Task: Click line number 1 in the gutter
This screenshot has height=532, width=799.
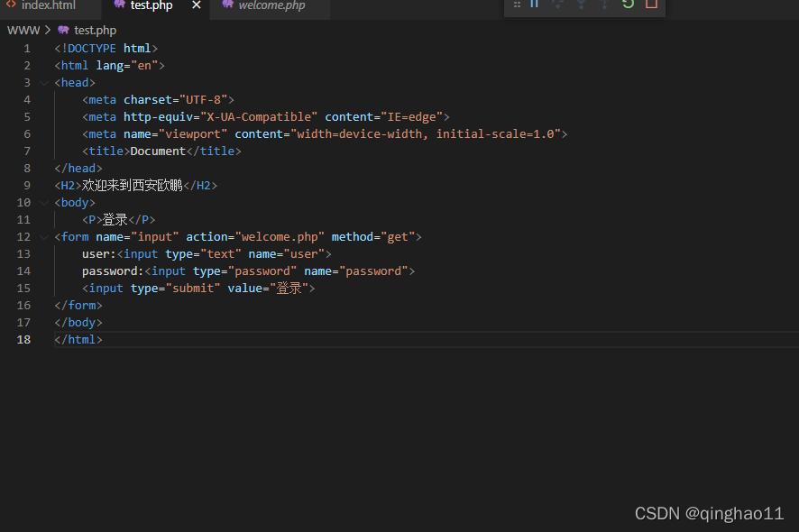Action: point(26,49)
